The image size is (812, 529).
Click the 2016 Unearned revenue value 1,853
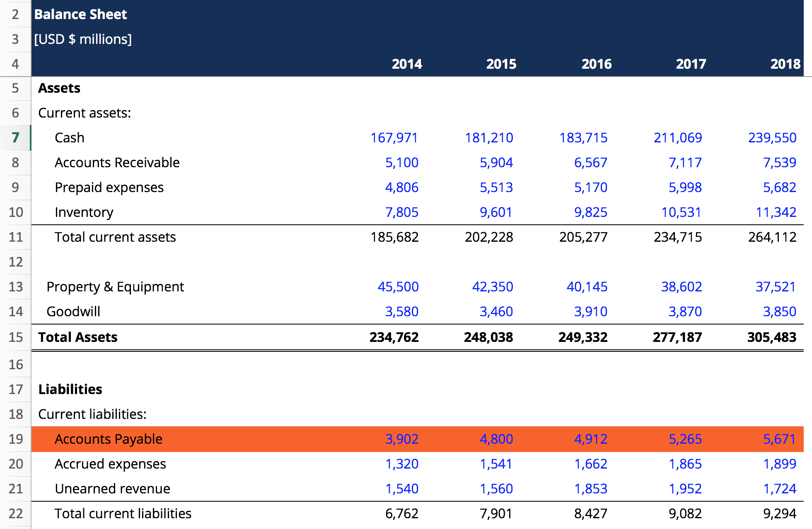pos(590,488)
